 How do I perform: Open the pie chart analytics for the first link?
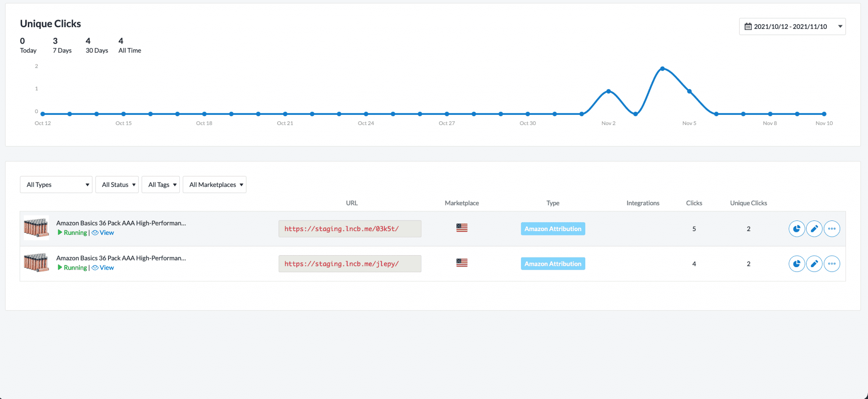click(797, 229)
